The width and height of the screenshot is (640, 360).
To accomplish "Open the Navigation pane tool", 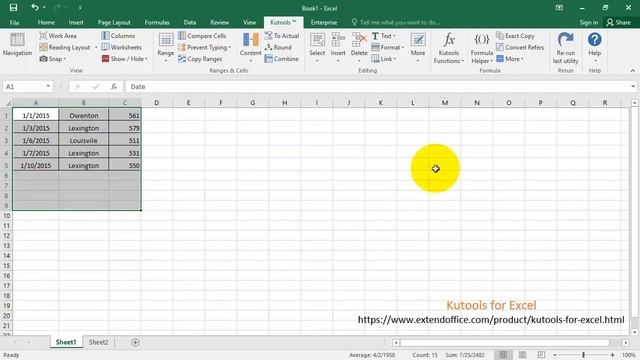I will (17, 44).
